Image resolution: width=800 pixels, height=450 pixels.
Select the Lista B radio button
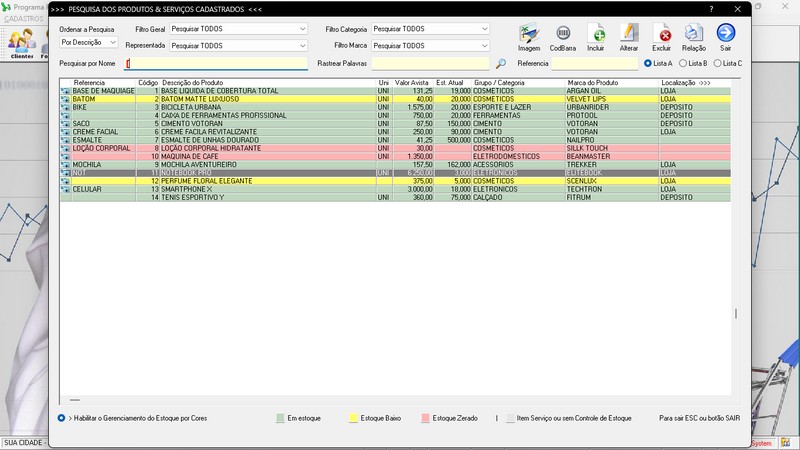pyautogui.click(x=683, y=63)
